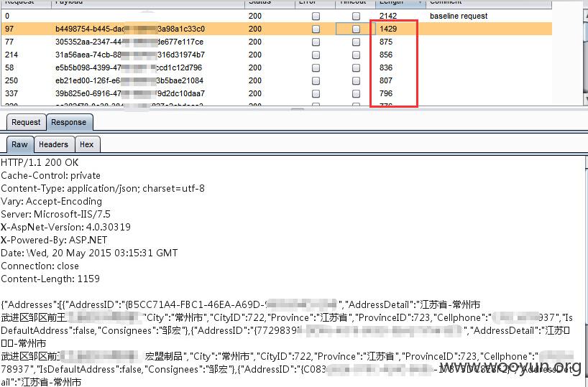Image resolution: width=588 pixels, height=387 pixels.
Task: Select the 'baseline request' comment cell
Action: pyautogui.click(x=459, y=16)
